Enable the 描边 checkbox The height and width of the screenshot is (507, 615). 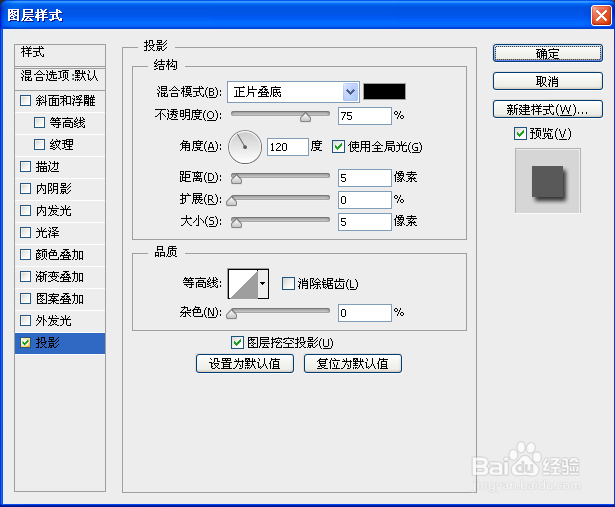tap(25, 167)
